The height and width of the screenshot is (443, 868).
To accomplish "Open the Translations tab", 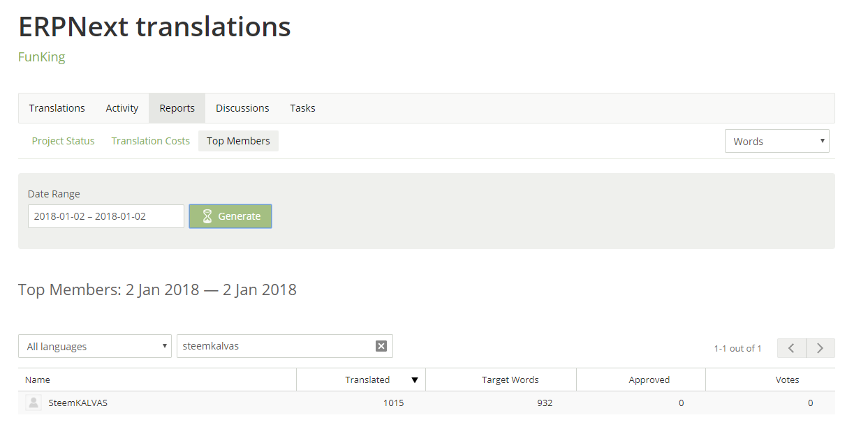I will (57, 108).
